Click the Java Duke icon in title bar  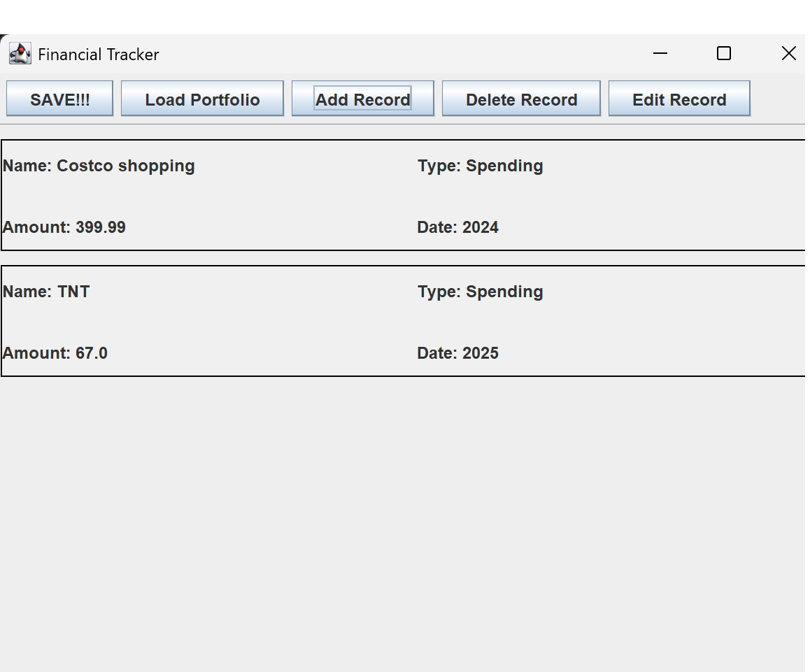[20, 53]
